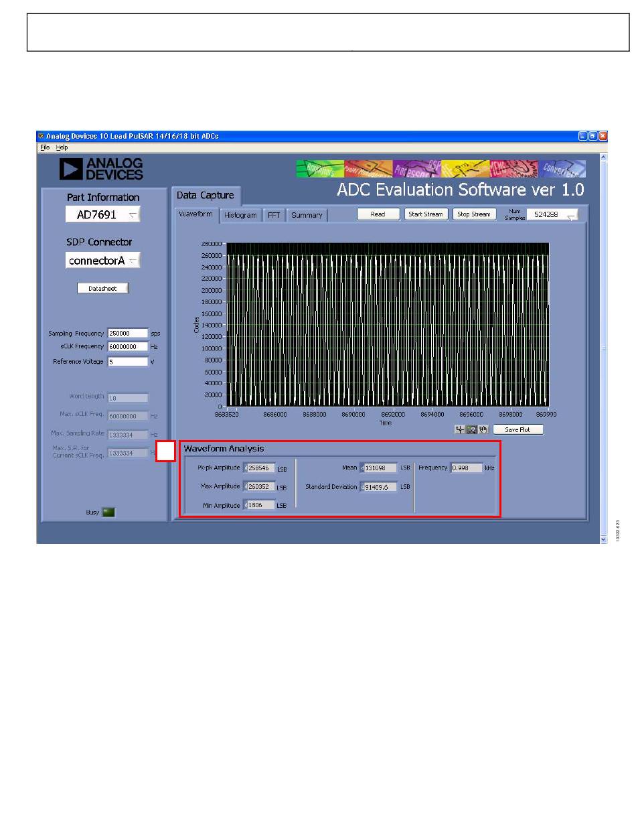This screenshot has width=636, height=840.
Task: Click the 8683520 x-axis start label
Action: [x=227, y=415]
